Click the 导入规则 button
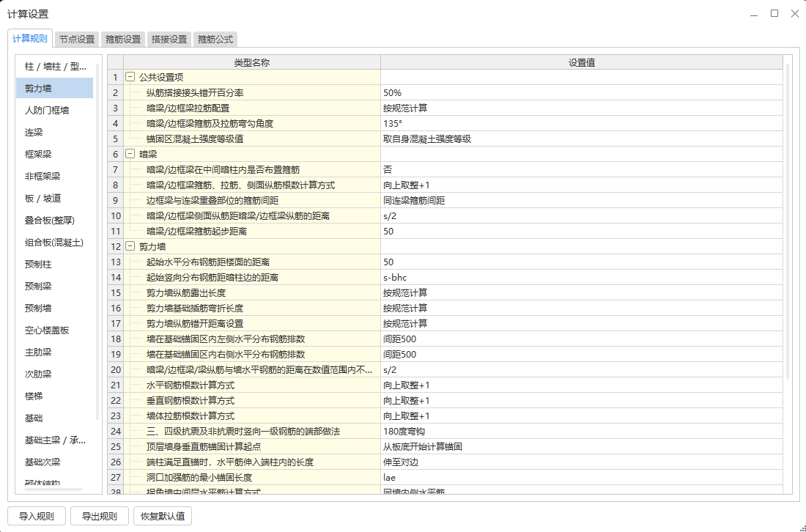This screenshot has height=532, width=806. 36,515
